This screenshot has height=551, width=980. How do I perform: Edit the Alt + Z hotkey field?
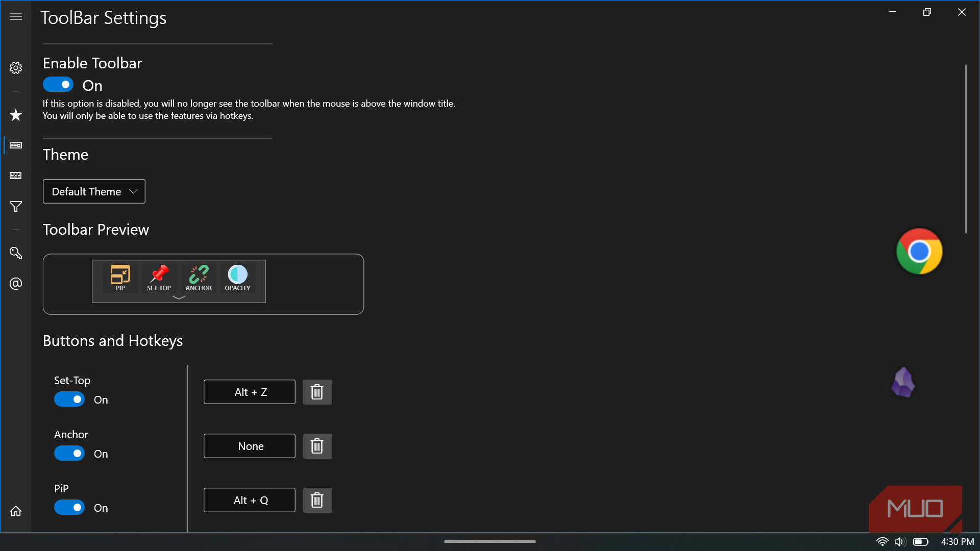pyautogui.click(x=250, y=392)
